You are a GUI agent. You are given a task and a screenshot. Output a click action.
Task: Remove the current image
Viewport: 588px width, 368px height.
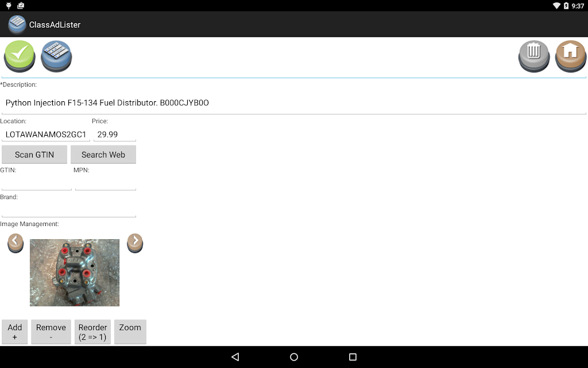tap(51, 332)
